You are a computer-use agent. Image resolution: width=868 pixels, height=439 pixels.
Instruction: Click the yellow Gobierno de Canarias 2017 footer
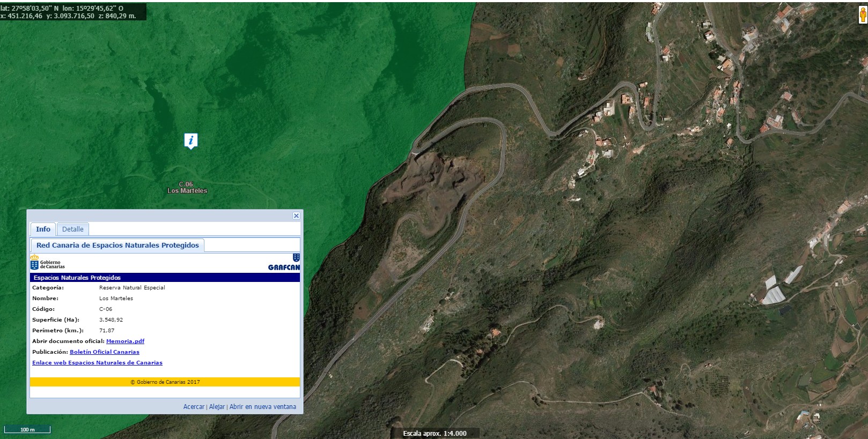[x=165, y=382]
